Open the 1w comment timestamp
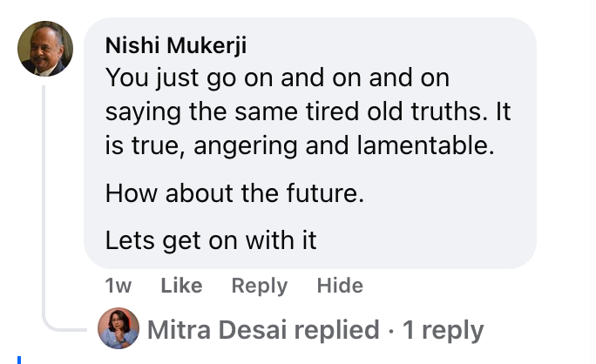This screenshot has height=364, width=596. pyautogui.click(x=118, y=286)
